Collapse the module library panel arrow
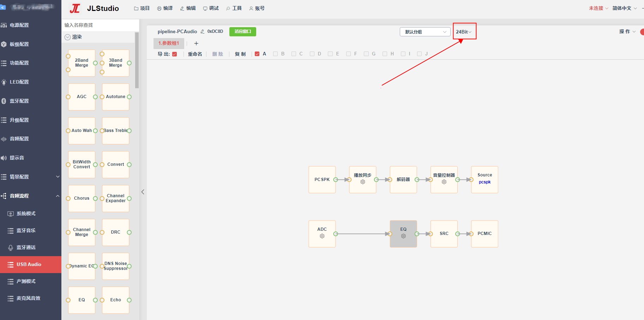This screenshot has width=644, height=320. [143, 192]
